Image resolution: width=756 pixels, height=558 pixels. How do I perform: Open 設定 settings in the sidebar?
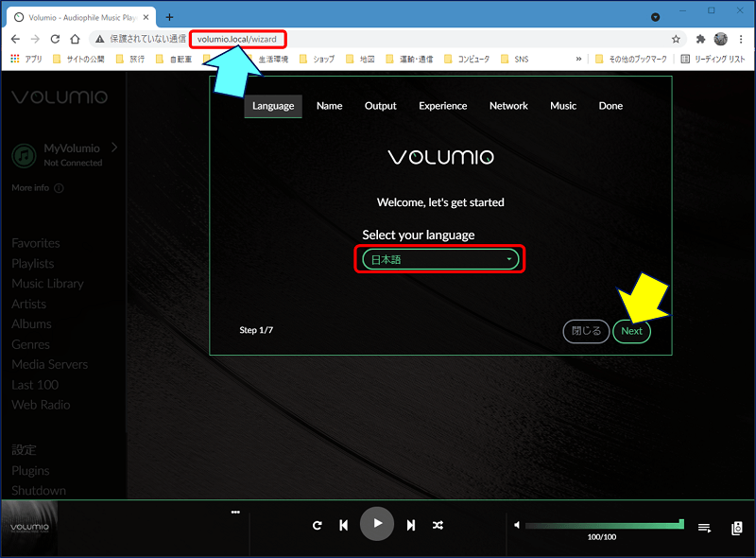pyautogui.click(x=25, y=450)
